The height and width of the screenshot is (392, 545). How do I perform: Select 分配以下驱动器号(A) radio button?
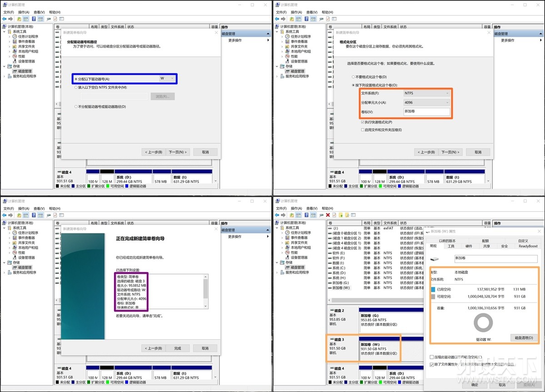coord(76,79)
